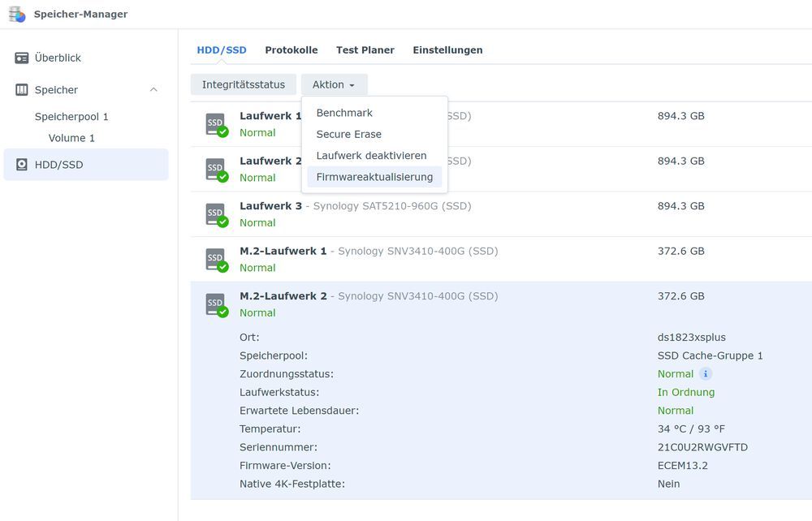
Task: Click the Speicher-Manager app icon
Action: pos(17,14)
